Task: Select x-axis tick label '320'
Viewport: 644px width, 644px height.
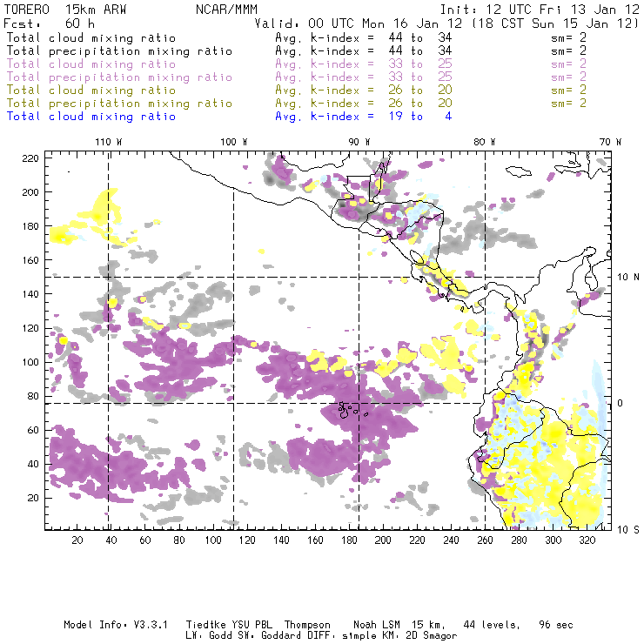Action: (587, 540)
